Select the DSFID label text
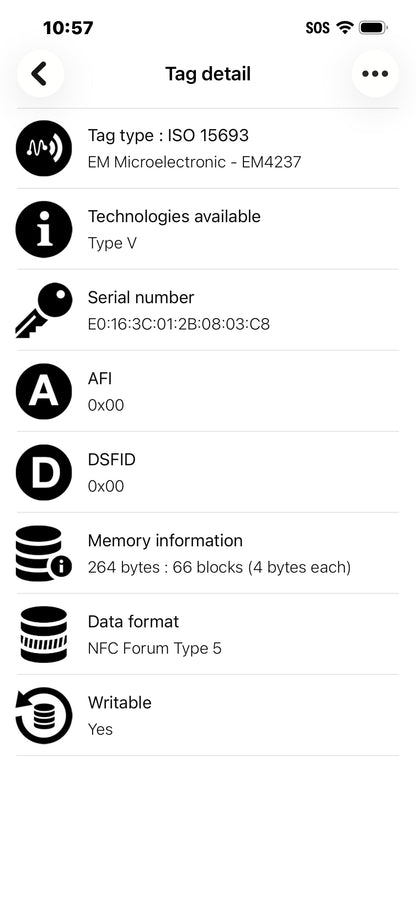This screenshot has height=900, width=416. [x=112, y=459]
